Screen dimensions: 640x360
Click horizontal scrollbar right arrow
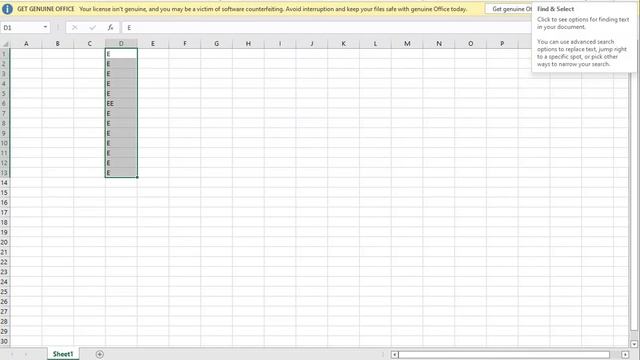625,355
